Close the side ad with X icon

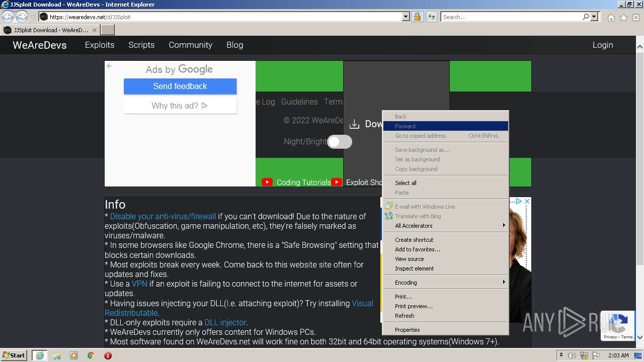(x=527, y=201)
